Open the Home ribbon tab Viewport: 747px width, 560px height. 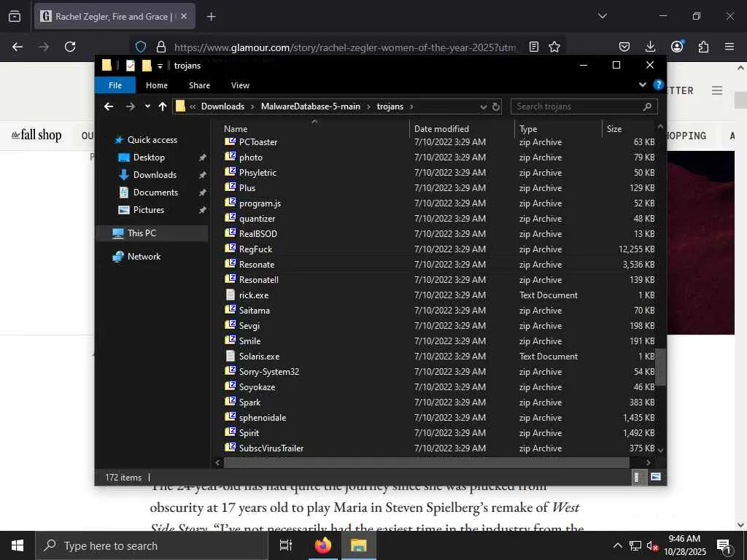point(157,85)
